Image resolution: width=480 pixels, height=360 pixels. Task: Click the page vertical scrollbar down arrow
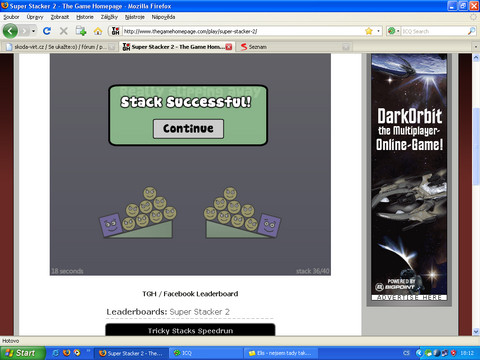[x=476, y=332]
